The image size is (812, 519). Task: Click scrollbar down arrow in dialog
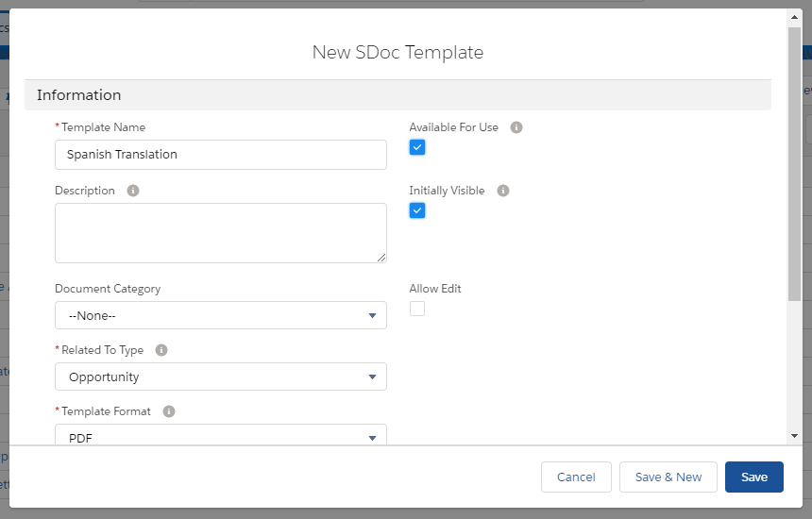794,436
